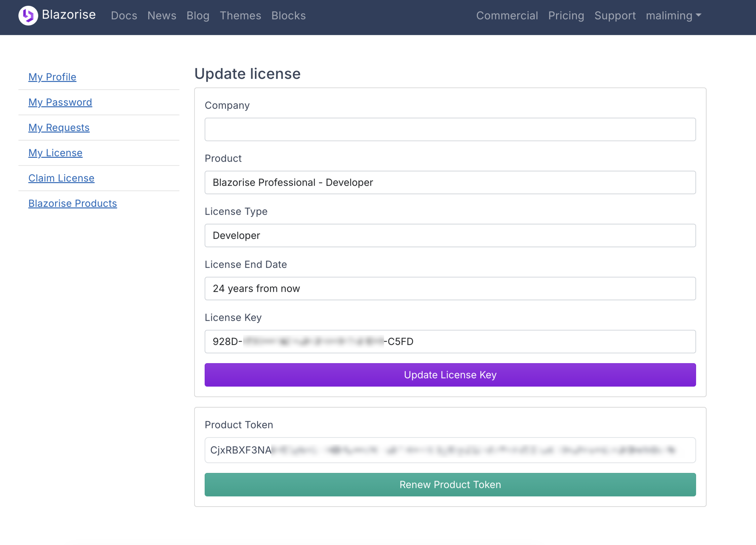Click the Renew Product Token button
The width and height of the screenshot is (756, 545).
[450, 484]
